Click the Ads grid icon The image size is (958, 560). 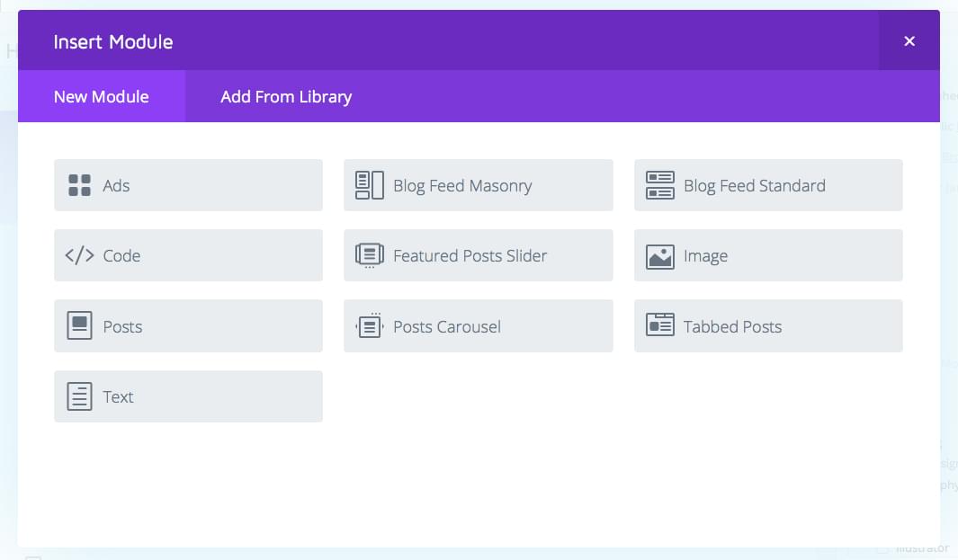pos(79,185)
